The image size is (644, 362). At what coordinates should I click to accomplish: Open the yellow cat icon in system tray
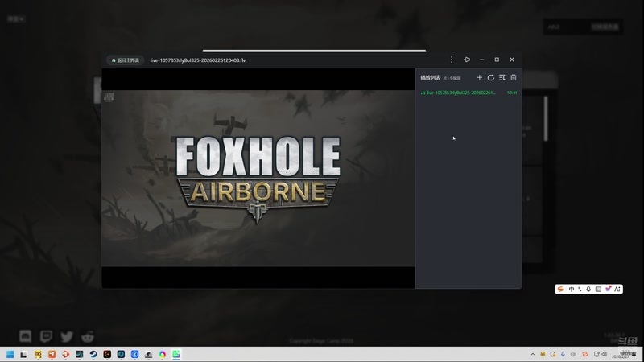pyautogui.click(x=543, y=354)
